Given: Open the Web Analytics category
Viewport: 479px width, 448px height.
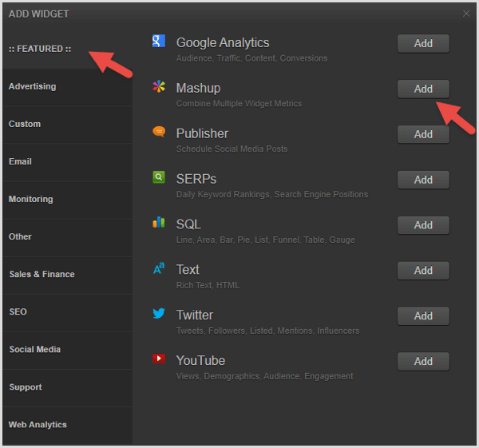Looking at the screenshot, I should pos(68,425).
